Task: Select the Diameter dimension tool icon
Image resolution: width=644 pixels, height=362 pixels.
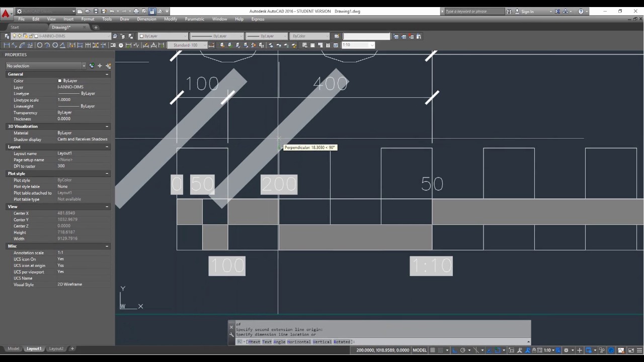Action: pyautogui.click(x=55, y=45)
